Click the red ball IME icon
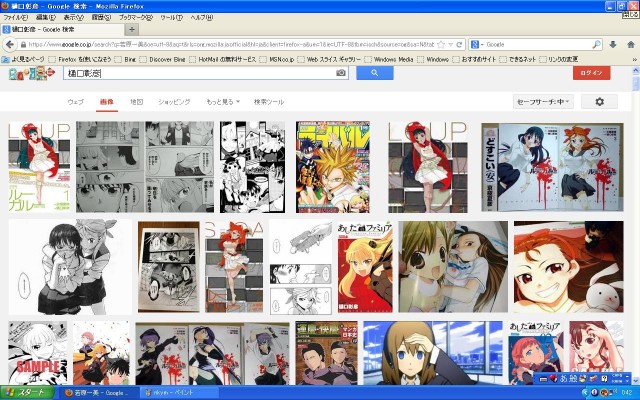This screenshot has width=640, height=400. pyautogui.click(x=553, y=379)
